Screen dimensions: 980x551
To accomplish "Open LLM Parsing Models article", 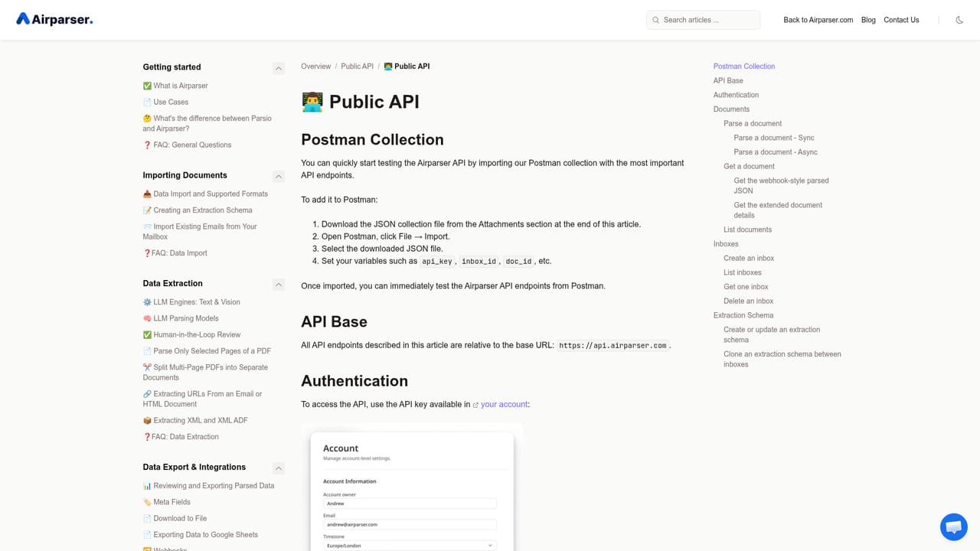I will pyautogui.click(x=181, y=318).
